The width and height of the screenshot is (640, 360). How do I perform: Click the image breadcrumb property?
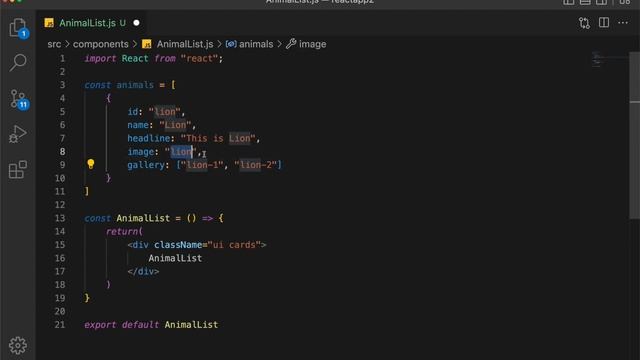pyautogui.click(x=312, y=44)
